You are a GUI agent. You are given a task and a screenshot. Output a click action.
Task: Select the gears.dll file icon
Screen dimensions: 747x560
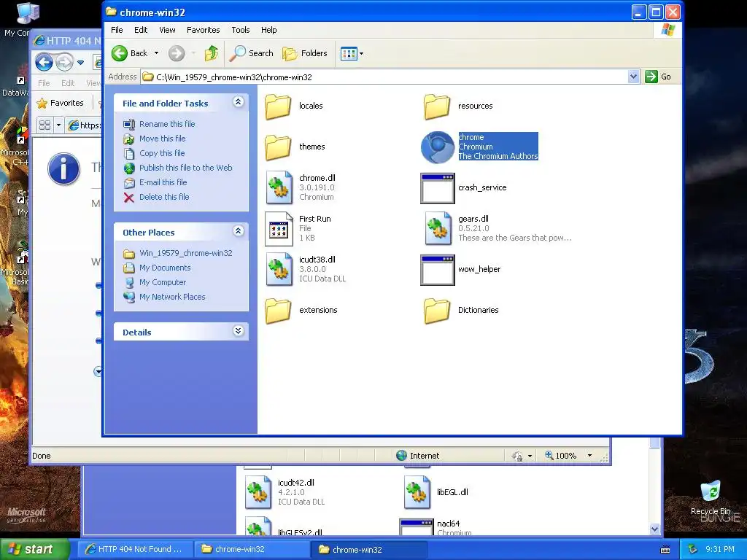438,228
